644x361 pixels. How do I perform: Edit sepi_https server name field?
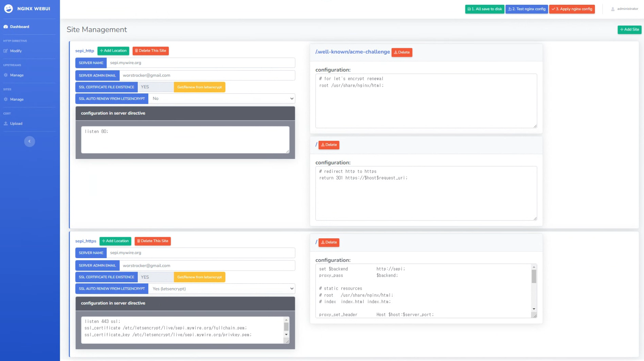coord(201,253)
